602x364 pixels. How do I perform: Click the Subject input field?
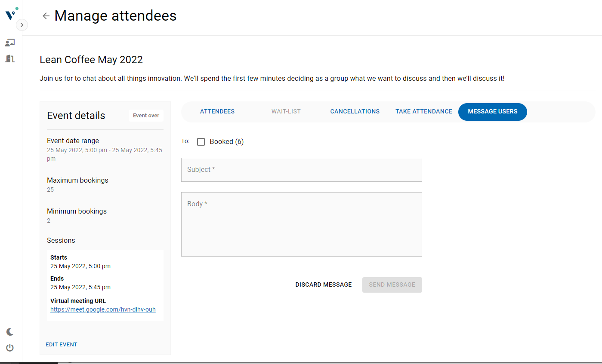(x=302, y=170)
